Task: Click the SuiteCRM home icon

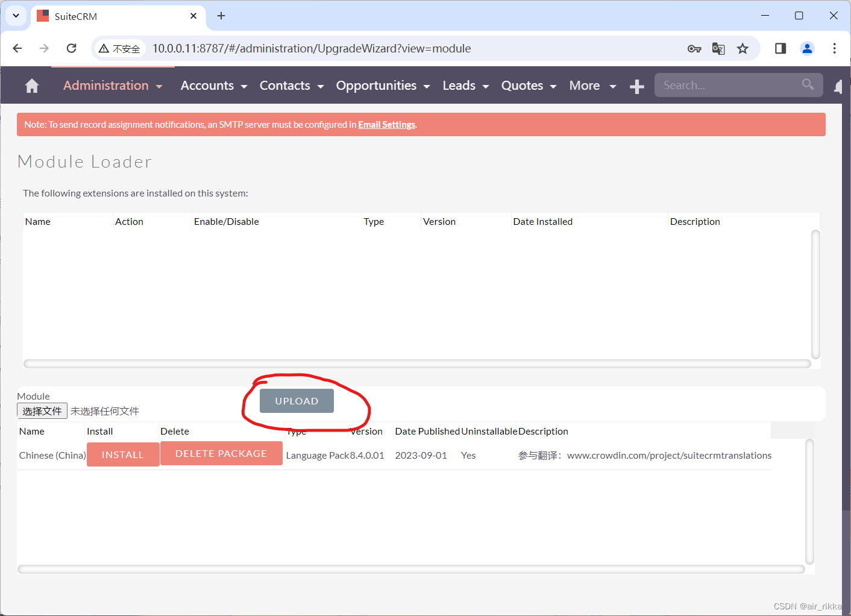Action: pos(31,85)
